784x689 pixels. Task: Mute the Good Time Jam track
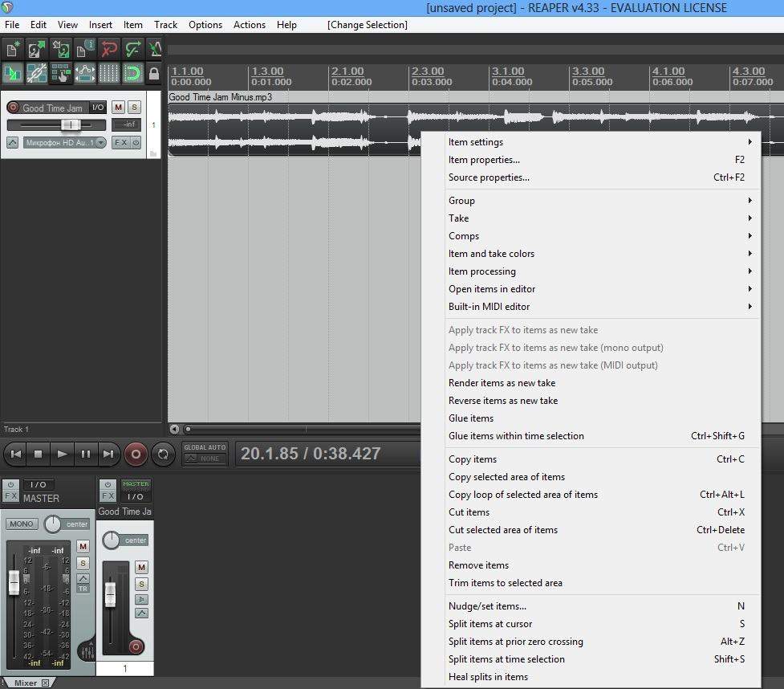pyautogui.click(x=118, y=108)
